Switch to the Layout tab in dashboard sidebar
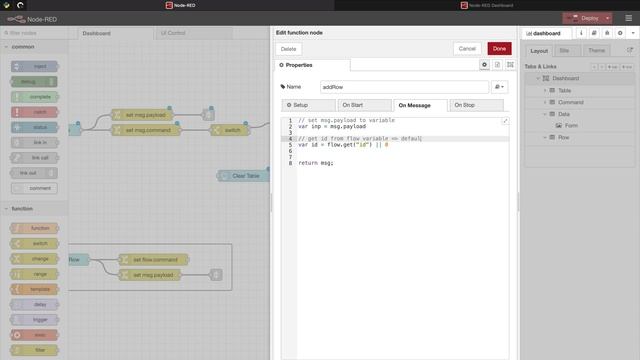The height and width of the screenshot is (360, 640). click(x=539, y=51)
